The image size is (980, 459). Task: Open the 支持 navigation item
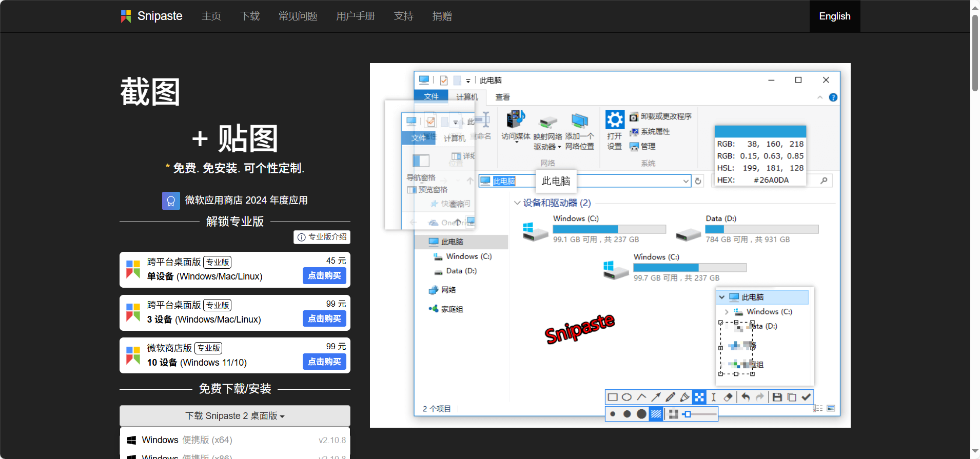click(403, 16)
